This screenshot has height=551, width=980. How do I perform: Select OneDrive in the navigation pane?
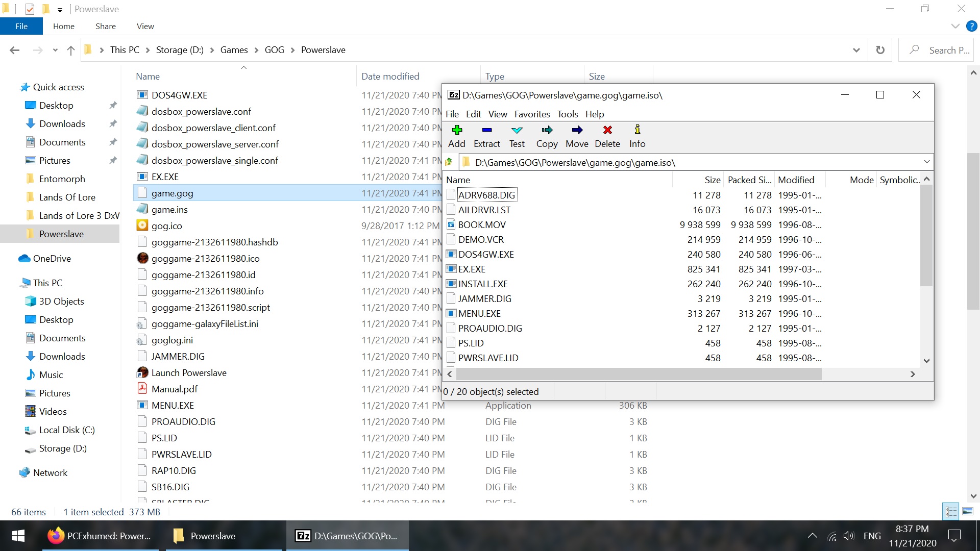pos(52,259)
